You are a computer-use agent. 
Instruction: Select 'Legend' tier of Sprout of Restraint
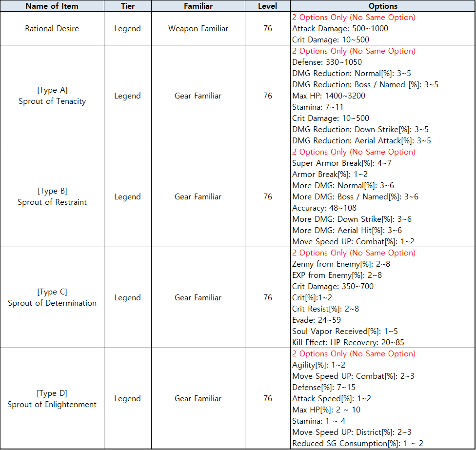click(x=127, y=197)
